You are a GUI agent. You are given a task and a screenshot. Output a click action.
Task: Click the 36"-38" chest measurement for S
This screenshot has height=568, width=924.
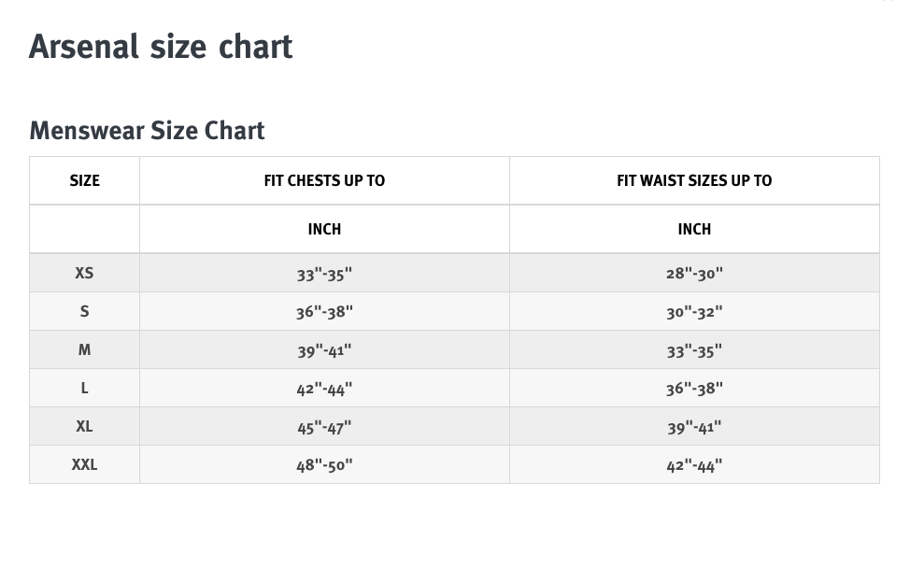tap(325, 312)
